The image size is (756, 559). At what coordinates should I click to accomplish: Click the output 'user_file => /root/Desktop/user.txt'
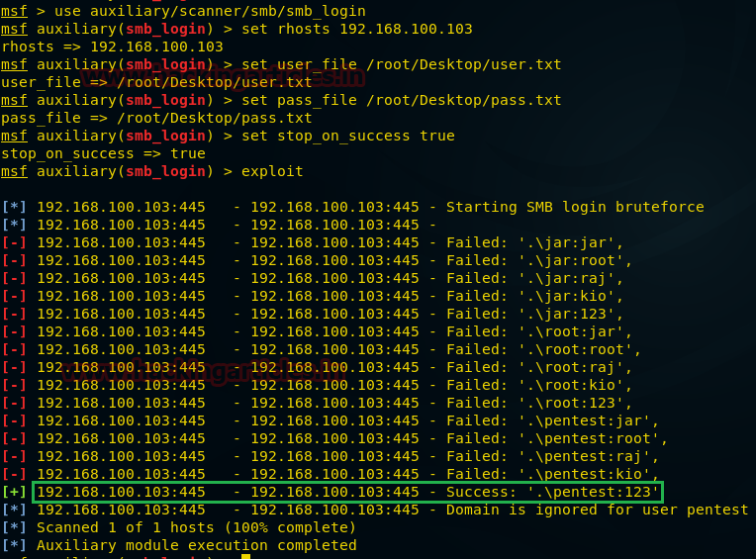[x=156, y=82]
